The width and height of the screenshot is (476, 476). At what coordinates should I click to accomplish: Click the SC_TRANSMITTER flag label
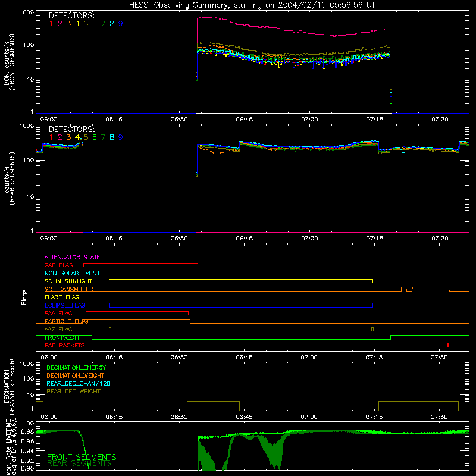(x=69, y=289)
